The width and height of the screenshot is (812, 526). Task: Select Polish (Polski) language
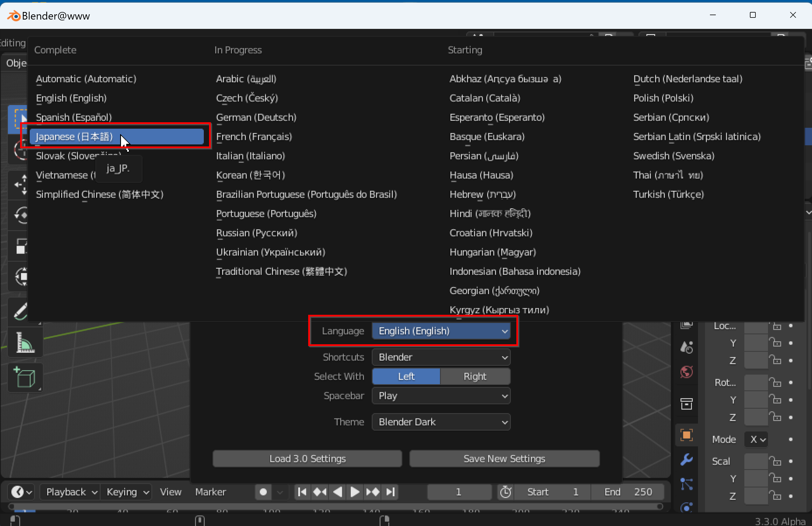tap(663, 98)
